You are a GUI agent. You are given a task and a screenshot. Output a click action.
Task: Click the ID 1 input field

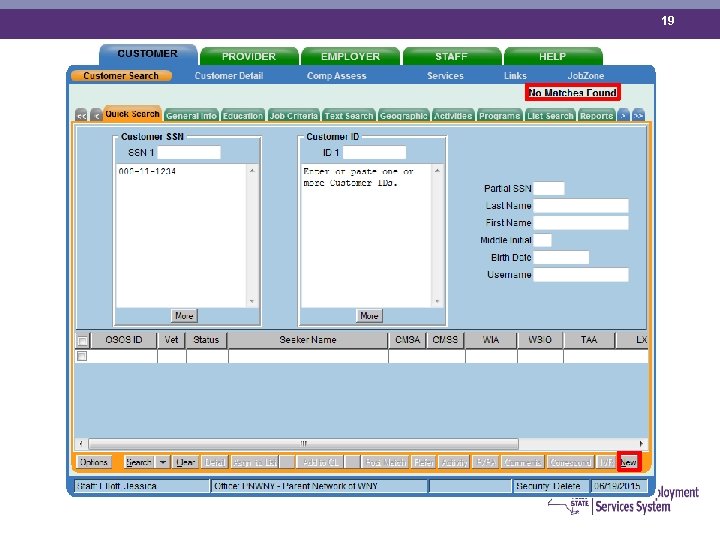coord(374,152)
